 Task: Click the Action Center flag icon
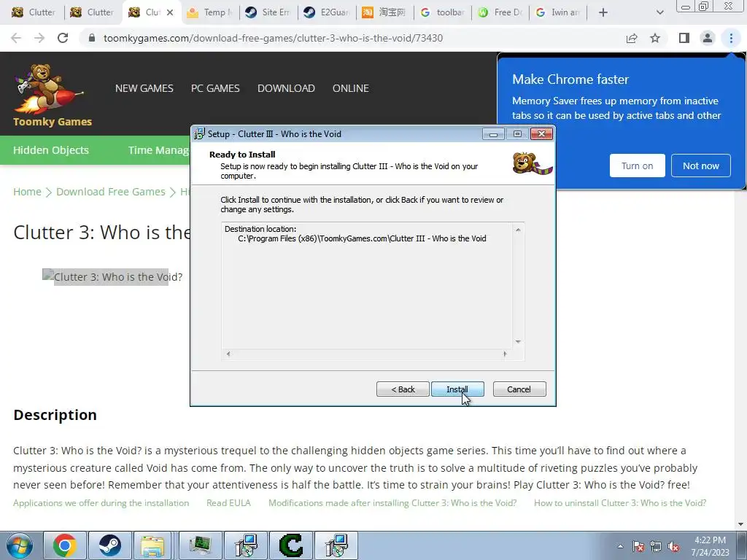(638, 547)
